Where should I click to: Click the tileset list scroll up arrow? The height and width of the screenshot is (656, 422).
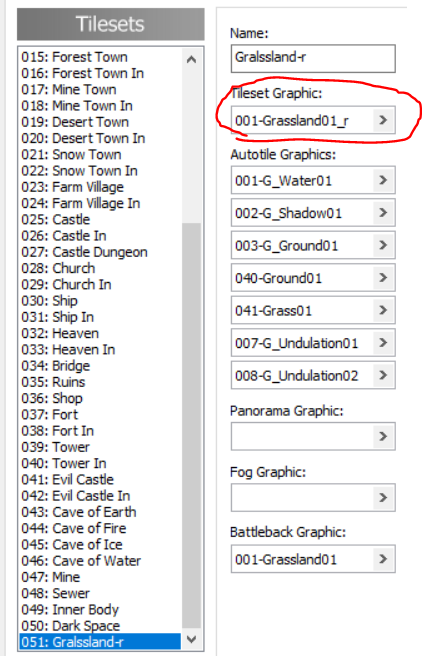coord(192,59)
